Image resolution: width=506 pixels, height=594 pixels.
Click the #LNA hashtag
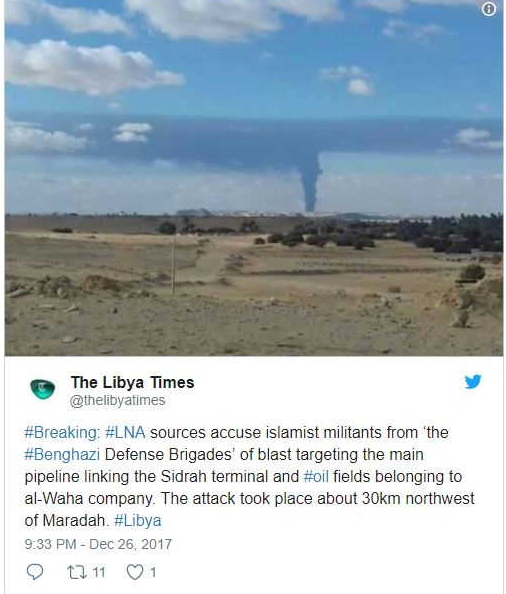tap(125, 432)
